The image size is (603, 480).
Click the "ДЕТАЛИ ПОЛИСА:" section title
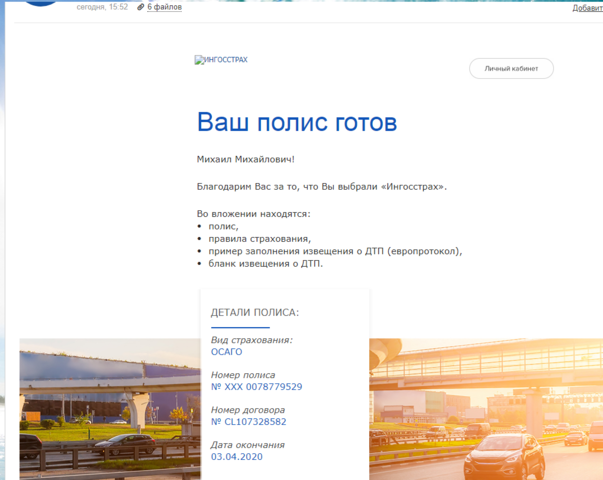point(254,313)
